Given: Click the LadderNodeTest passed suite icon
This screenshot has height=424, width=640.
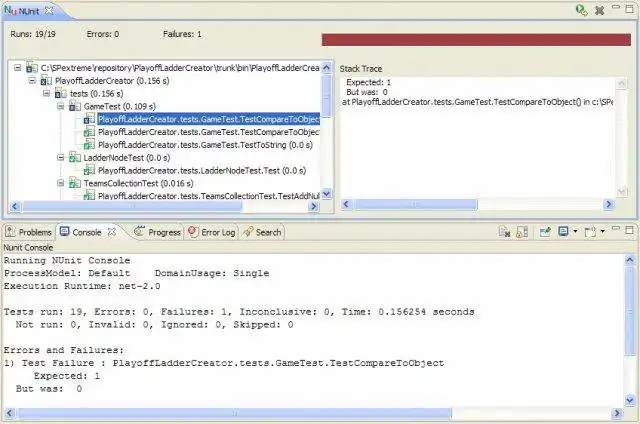Looking at the screenshot, I should (x=75, y=158).
